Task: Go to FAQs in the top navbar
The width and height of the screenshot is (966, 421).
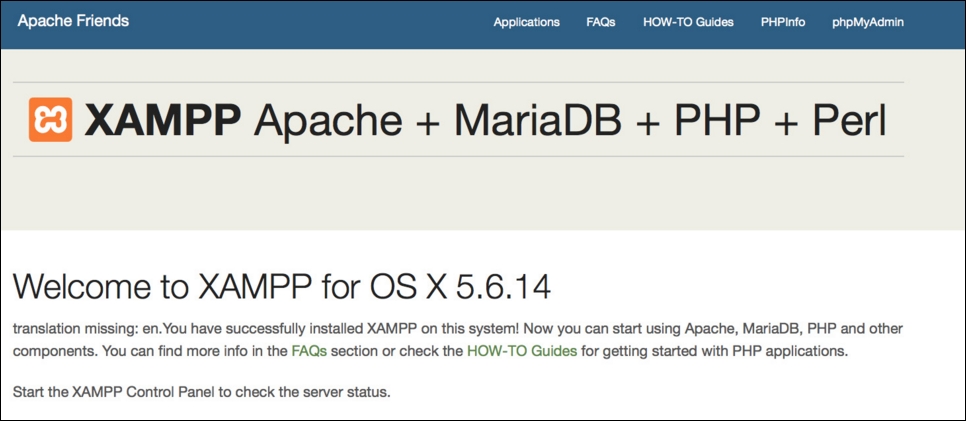Action: click(601, 22)
